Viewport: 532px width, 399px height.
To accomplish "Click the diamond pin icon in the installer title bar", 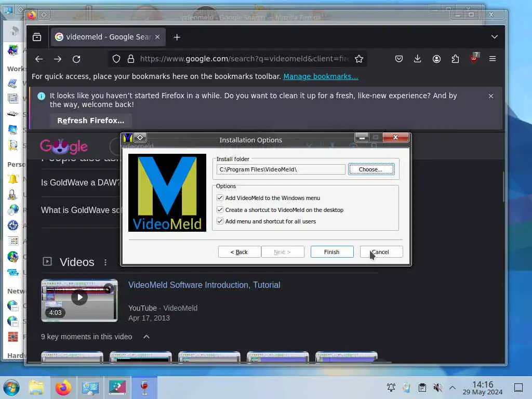I will tap(140, 137).
